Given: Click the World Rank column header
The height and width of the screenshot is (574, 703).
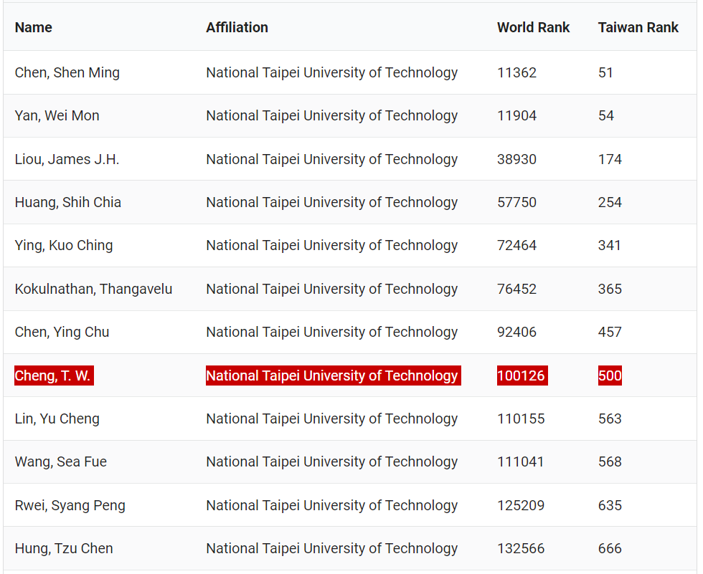Looking at the screenshot, I should [x=533, y=27].
